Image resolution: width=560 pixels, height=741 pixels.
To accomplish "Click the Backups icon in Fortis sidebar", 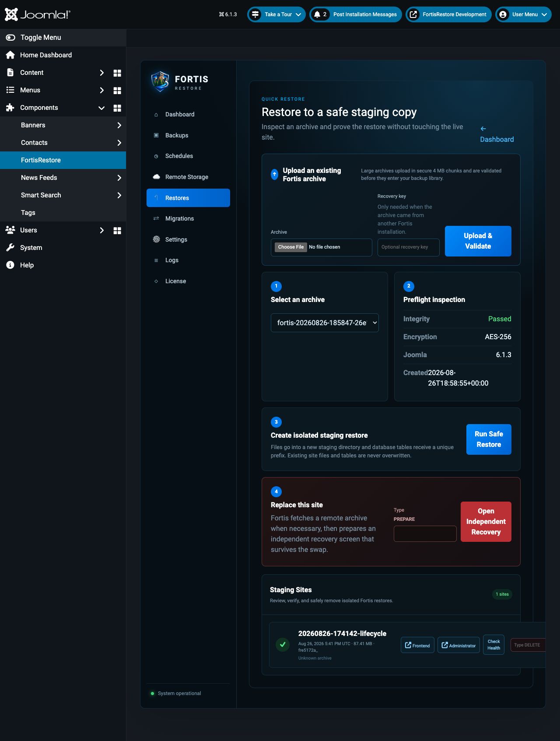I will pyautogui.click(x=156, y=135).
